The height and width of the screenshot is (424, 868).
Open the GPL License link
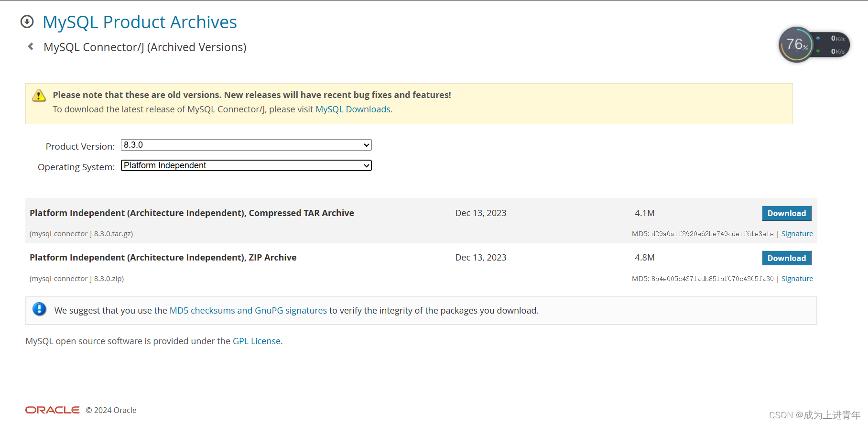(x=257, y=341)
